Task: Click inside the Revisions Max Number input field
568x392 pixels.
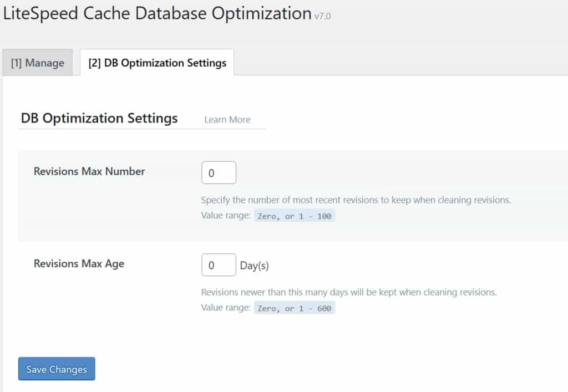Action: (x=219, y=172)
